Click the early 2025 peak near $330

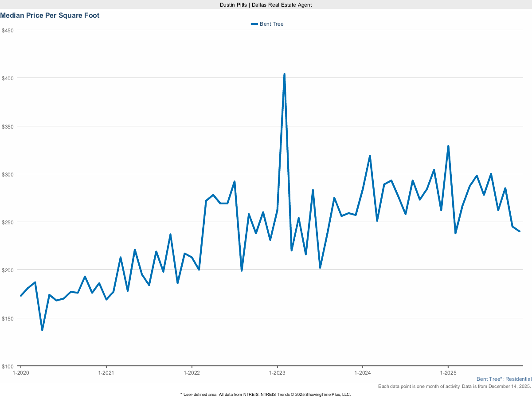click(448, 146)
